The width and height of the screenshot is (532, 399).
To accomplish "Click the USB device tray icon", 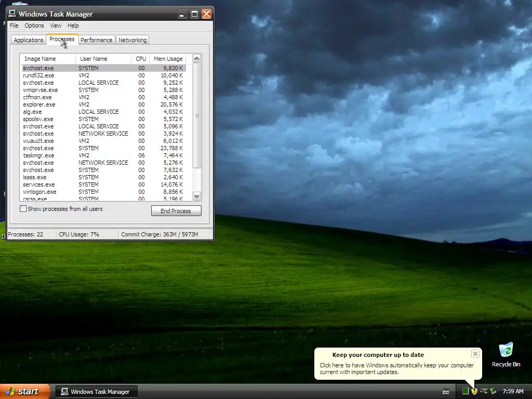I will coord(484,391).
